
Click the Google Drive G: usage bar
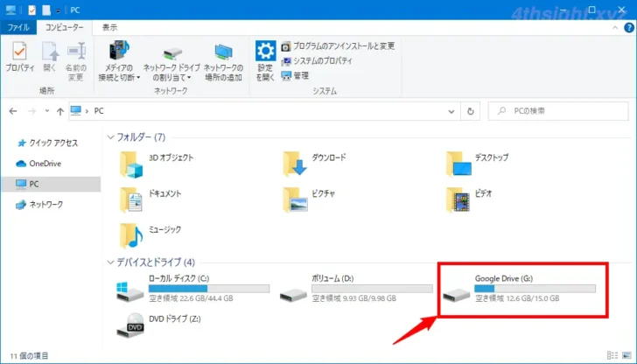click(535, 289)
